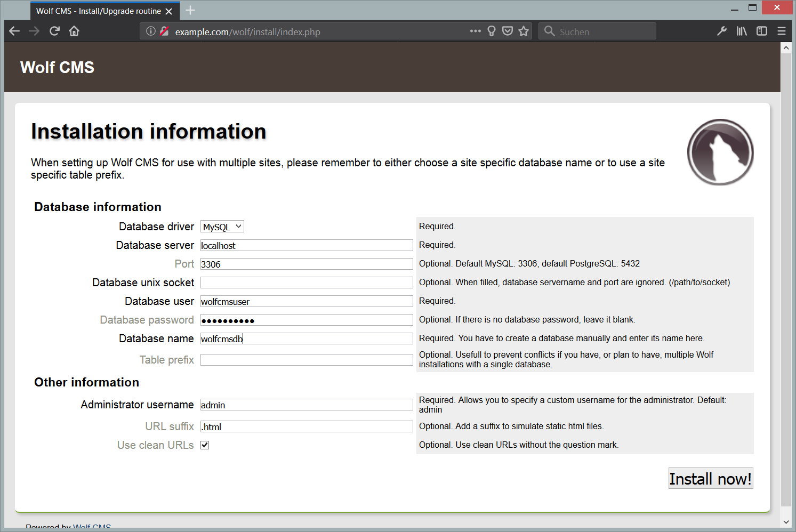Click the scrollbar down arrow
Image resolution: width=796 pixels, height=532 pixels.
point(786,522)
